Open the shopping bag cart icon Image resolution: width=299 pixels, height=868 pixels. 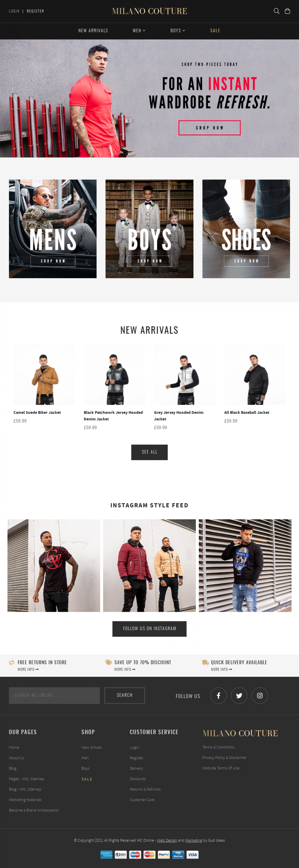coord(288,11)
